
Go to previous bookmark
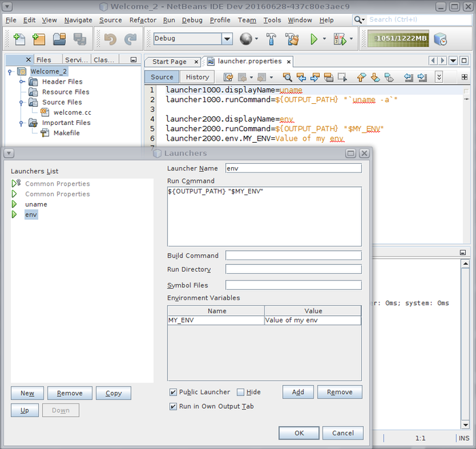[x=361, y=77]
